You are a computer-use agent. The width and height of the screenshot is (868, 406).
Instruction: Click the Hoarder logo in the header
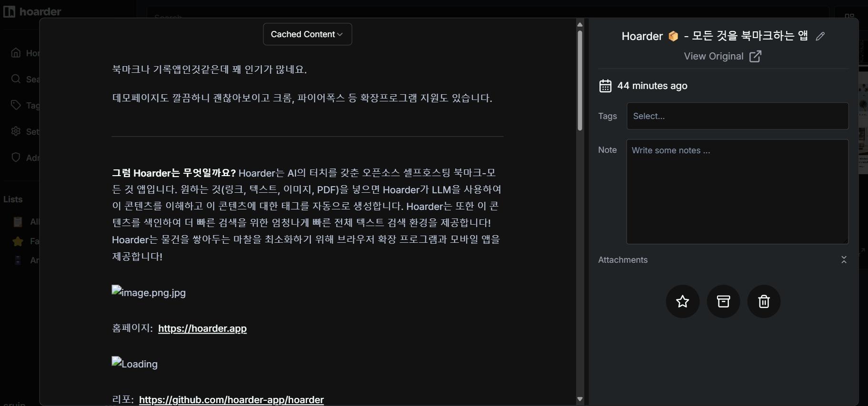(x=32, y=11)
